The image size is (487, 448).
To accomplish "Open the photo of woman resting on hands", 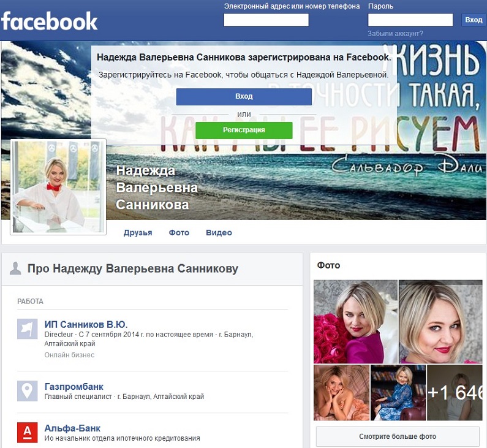I will pos(341,392).
